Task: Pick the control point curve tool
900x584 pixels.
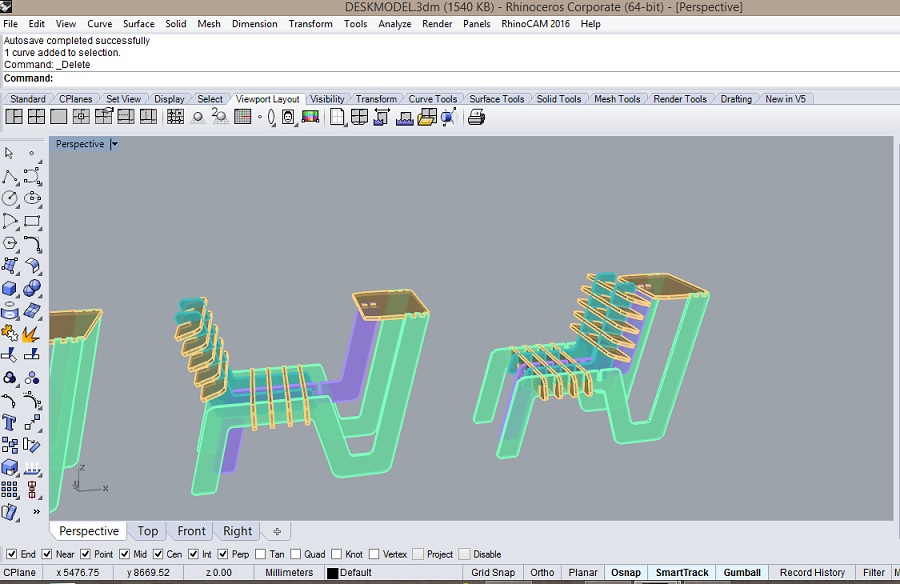Action: pyautogui.click(x=32, y=176)
